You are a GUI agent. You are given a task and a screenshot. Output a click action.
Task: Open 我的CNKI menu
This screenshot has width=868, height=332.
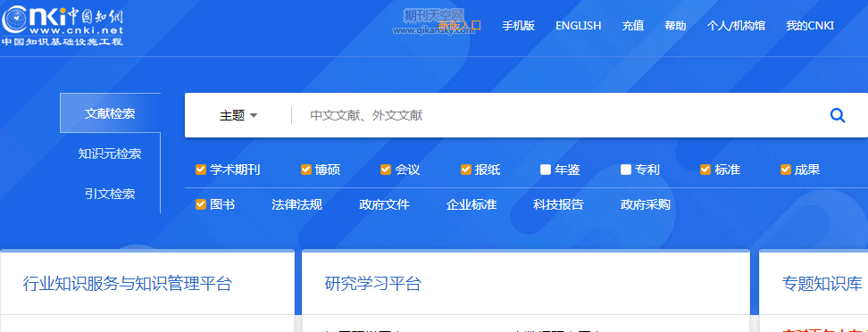[810, 26]
